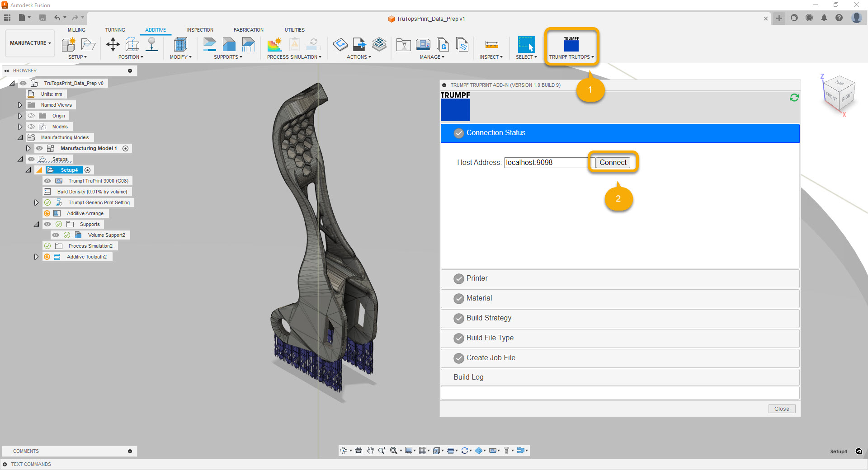Click the Measure icon under Inspect
868x470 pixels.
tap(491, 44)
